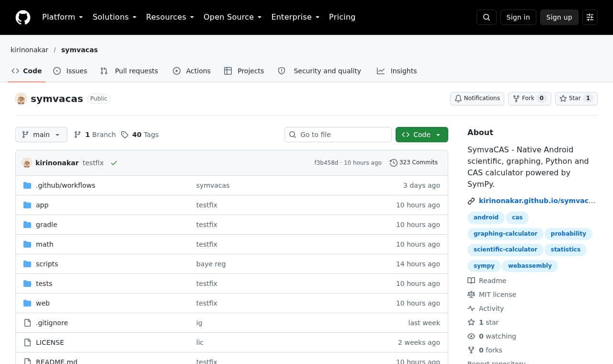Click the green check commit status icon

(x=114, y=163)
